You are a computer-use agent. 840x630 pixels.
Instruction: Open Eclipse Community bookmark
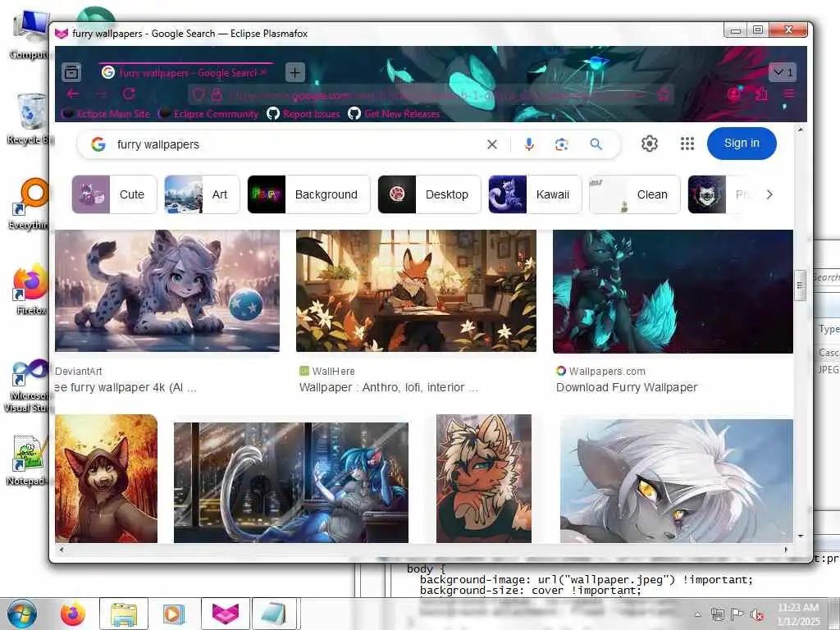pyautogui.click(x=209, y=113)
